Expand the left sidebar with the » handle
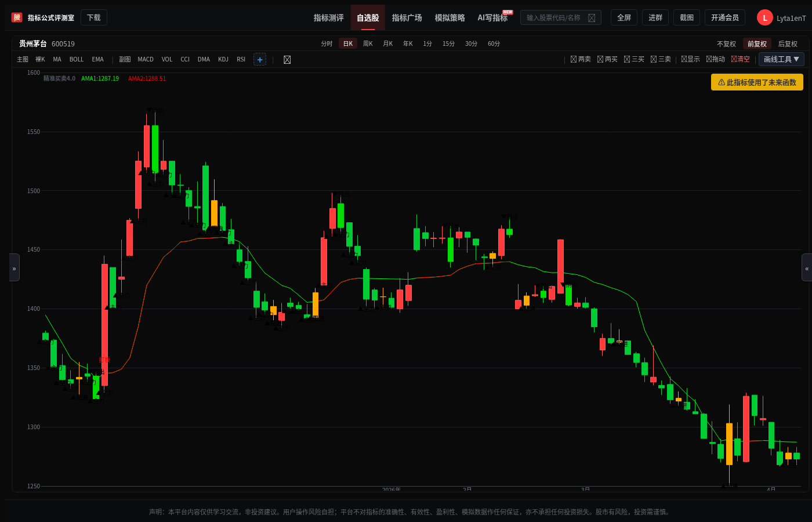The image size is (812, 522). pyautogui.click(x=14, y=267)
